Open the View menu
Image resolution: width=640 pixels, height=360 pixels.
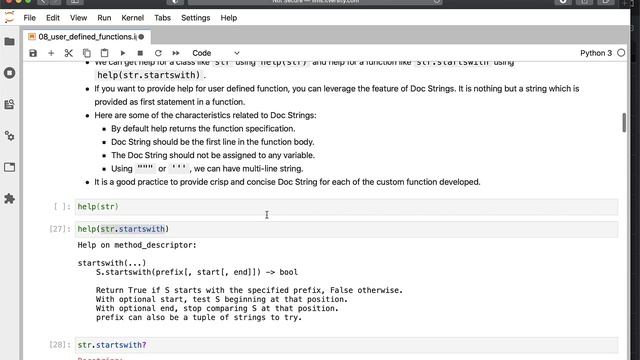click(x=78, y=18)
